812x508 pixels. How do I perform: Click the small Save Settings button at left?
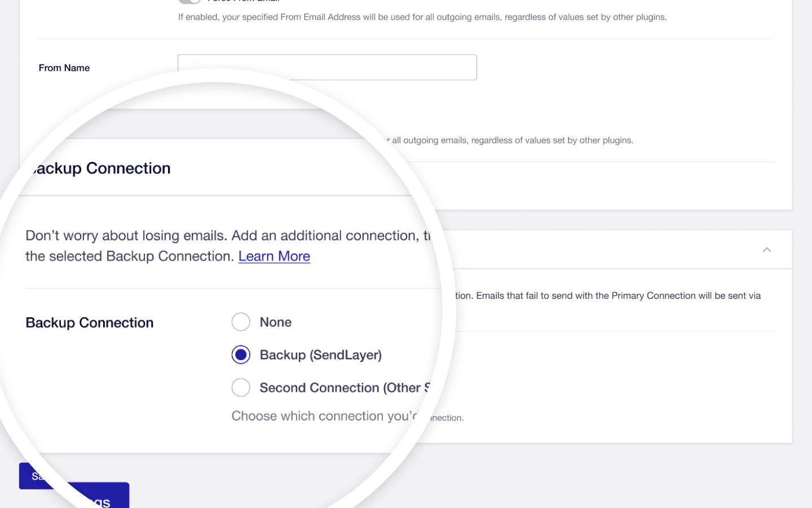click(34, 476)
